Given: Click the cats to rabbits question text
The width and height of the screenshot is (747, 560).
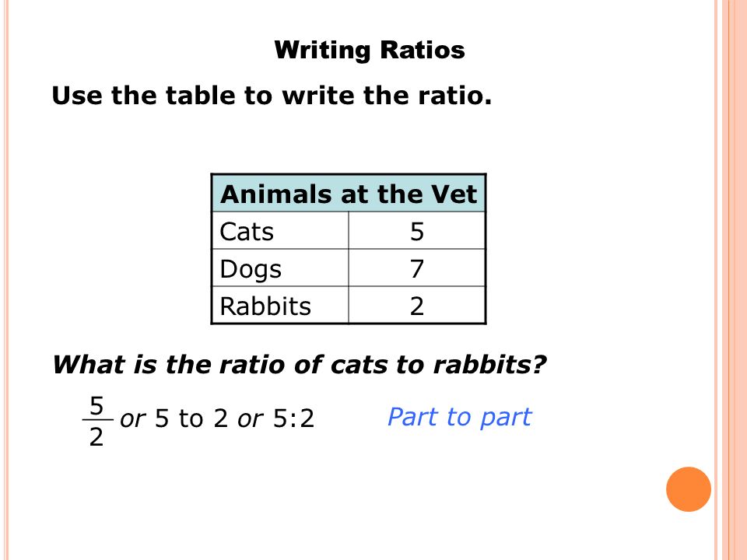Looking at the screenshot, I should tap(299, 365).
